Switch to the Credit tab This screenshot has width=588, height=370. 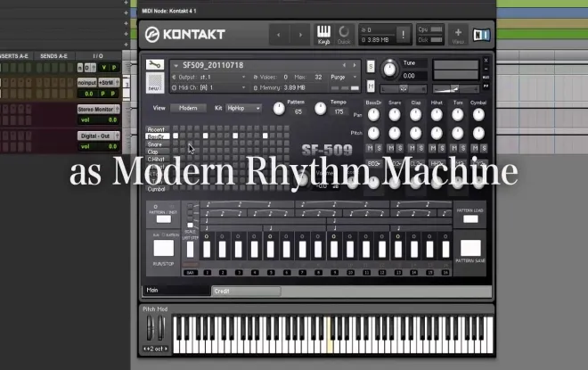click(x=247, y=292)
